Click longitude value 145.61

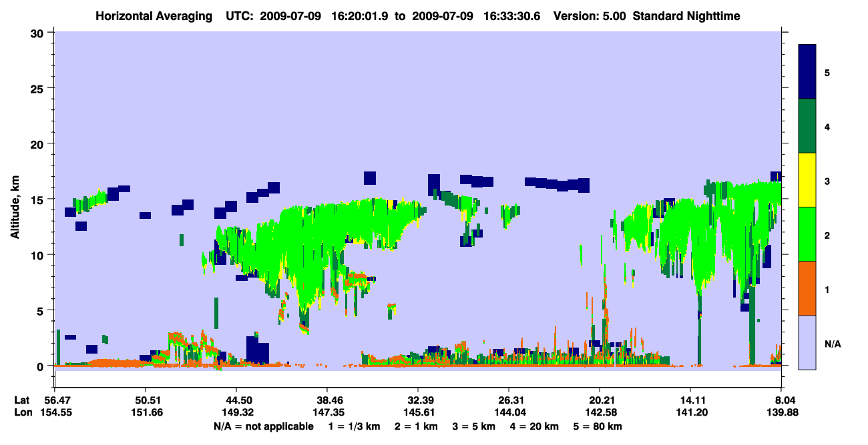coord(418,412)
